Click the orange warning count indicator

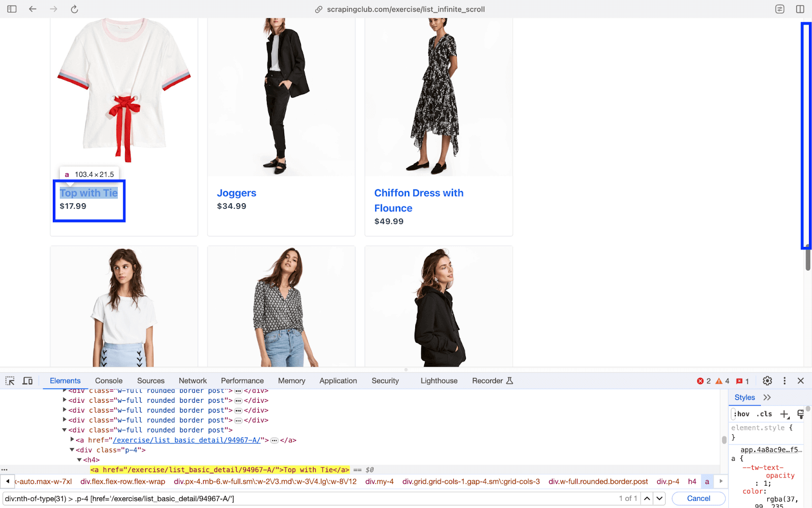click(722, 381)
